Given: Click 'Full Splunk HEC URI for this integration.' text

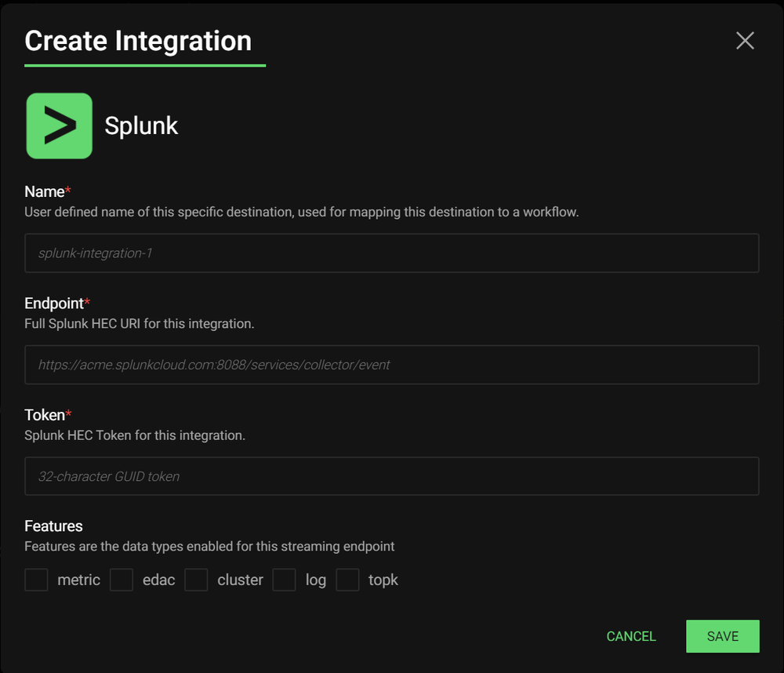Looking at the screenshot, I should pos(140,324).
